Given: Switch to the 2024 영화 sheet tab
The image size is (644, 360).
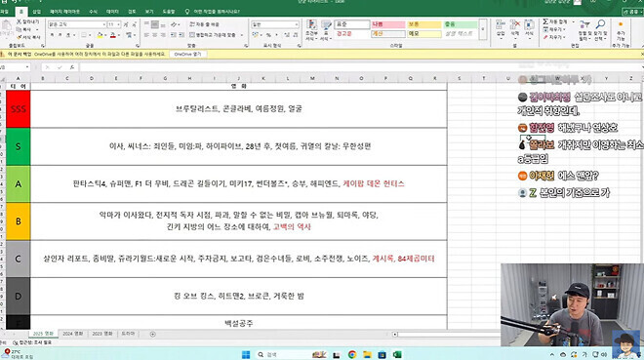Looking at the screenshot, I should (73, 334).
